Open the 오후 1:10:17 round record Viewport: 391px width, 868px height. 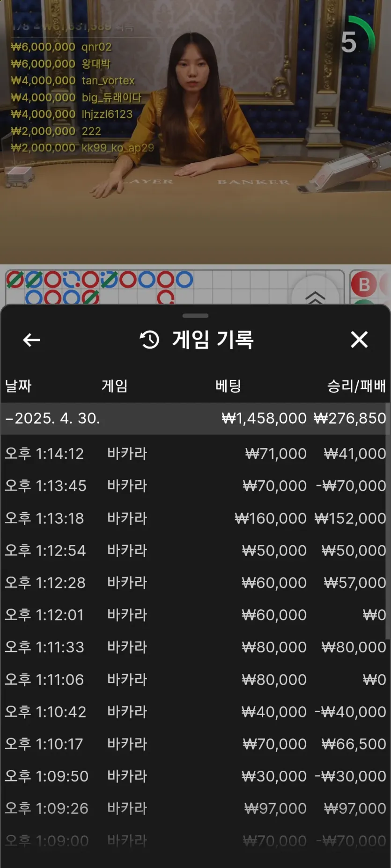pos(195,744)
